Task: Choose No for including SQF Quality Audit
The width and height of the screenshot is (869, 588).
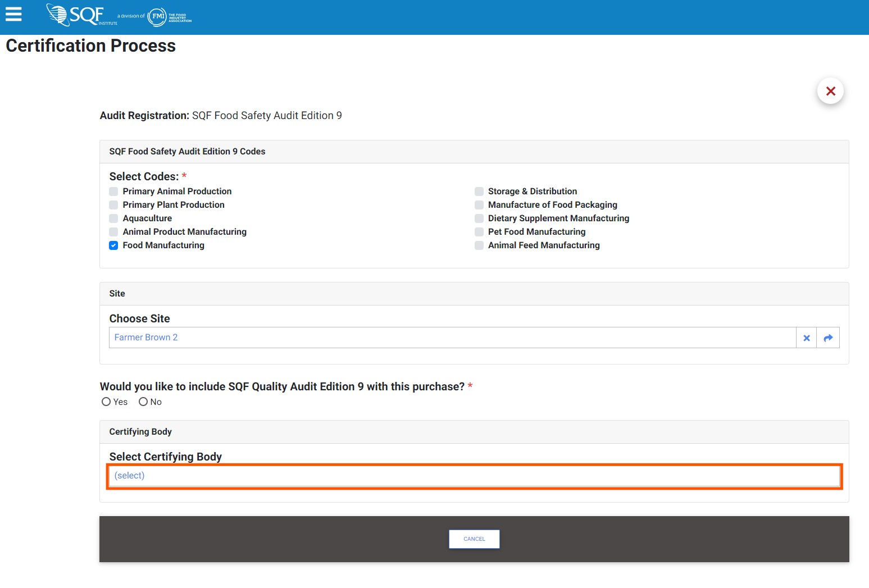Action: click(x=143, y=402)
